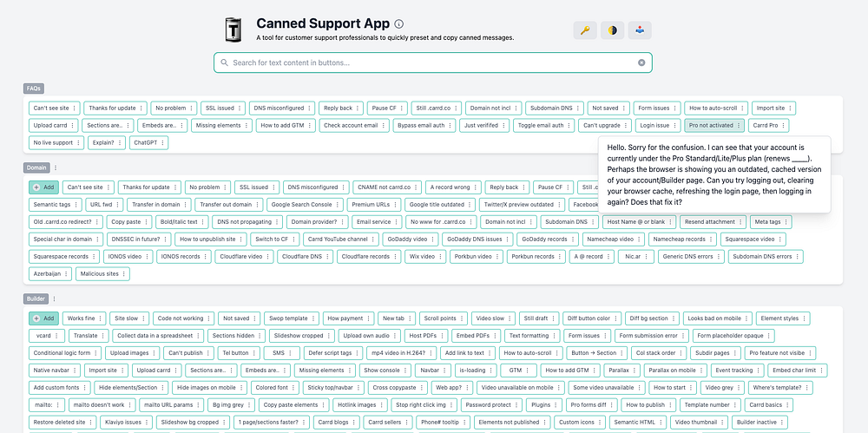This screenshot has width=868, height=433.
Task: Open the dots menu on Google Search Console
Action: [337, 205]
